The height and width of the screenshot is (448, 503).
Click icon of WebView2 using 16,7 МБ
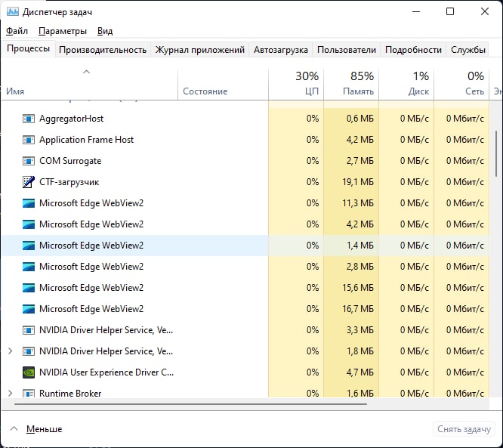29,309
